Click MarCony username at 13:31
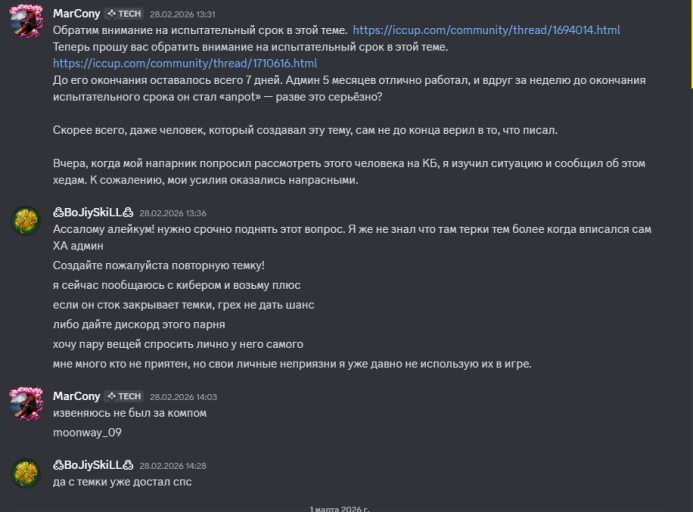 point(76,14)
